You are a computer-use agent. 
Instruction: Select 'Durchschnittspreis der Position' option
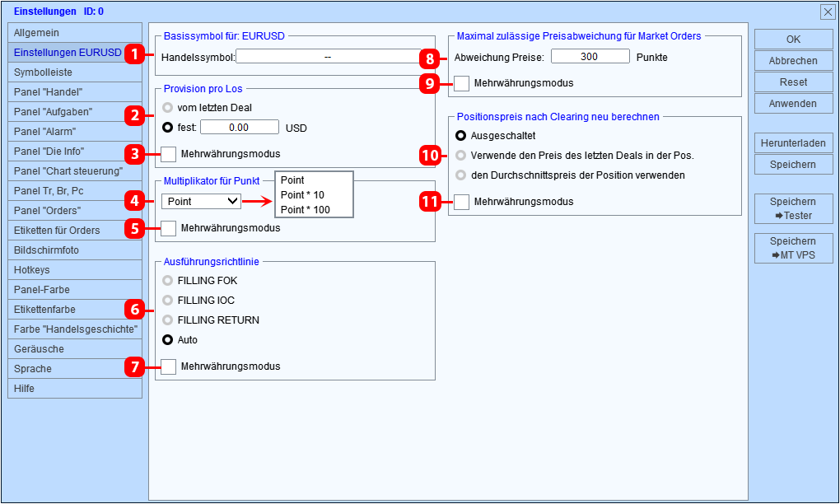460,175
